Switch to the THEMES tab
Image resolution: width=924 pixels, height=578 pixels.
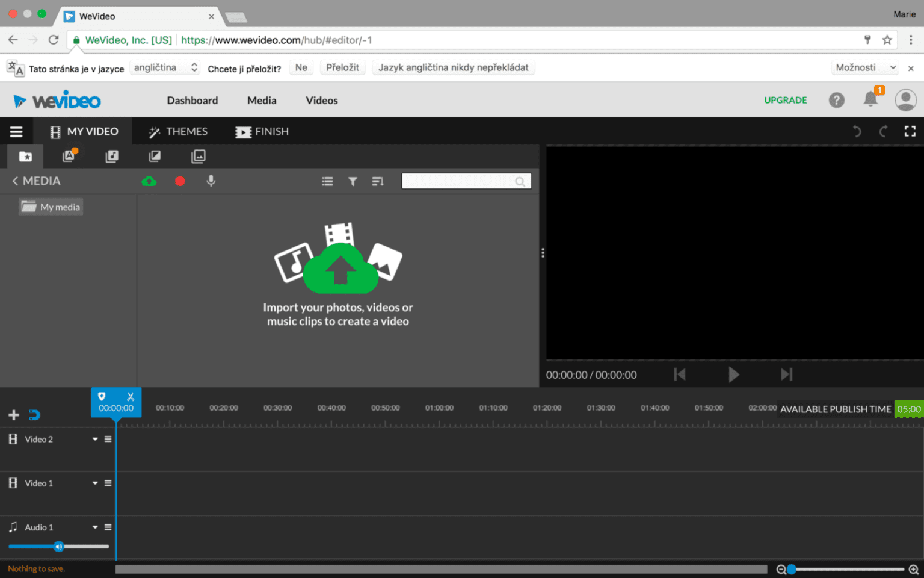coord(178,131)
